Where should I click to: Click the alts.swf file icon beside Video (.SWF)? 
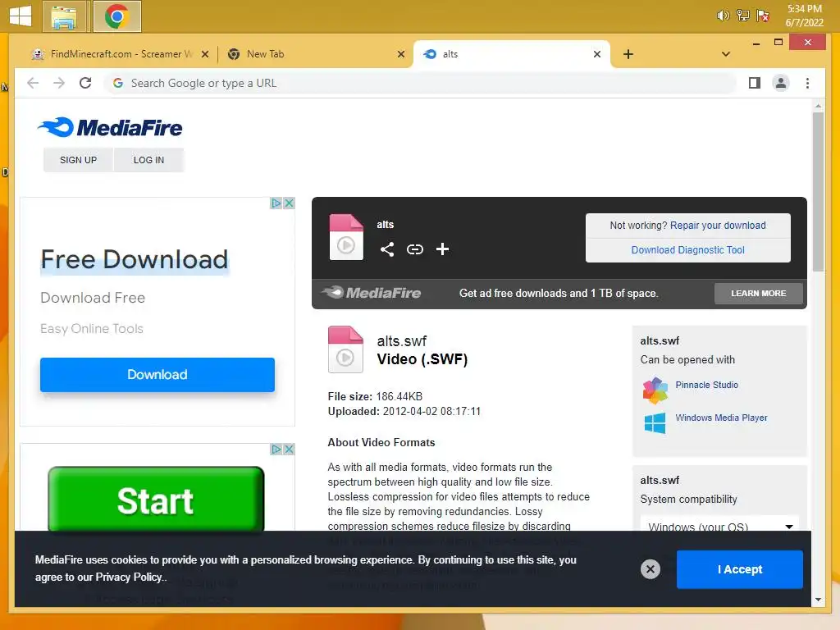pyautogui.click(x=345, y=349)
